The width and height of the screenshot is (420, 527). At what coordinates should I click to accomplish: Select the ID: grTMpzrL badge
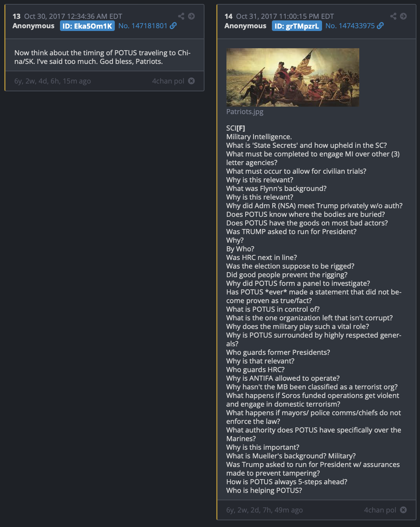click(297, 26)
